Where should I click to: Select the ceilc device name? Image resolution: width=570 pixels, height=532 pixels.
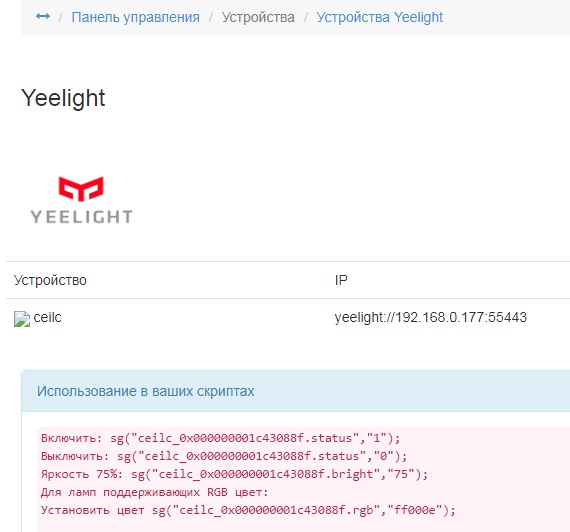click(48, 317)
